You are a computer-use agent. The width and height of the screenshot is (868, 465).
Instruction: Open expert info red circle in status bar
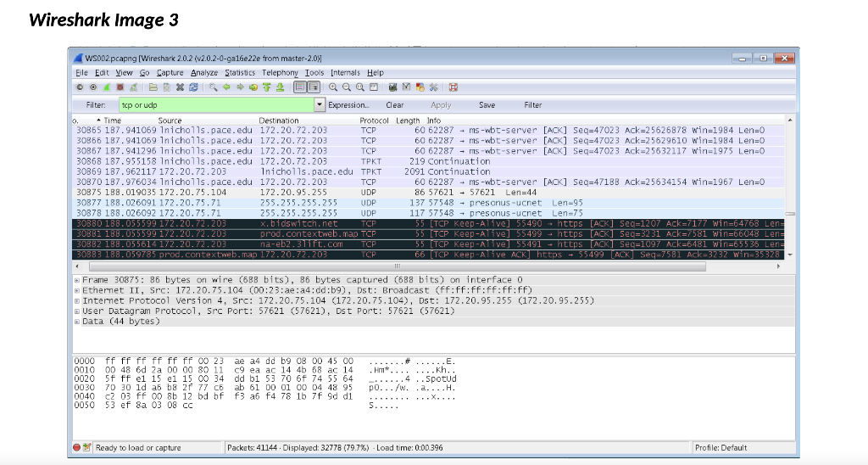(x=77, y=447)
